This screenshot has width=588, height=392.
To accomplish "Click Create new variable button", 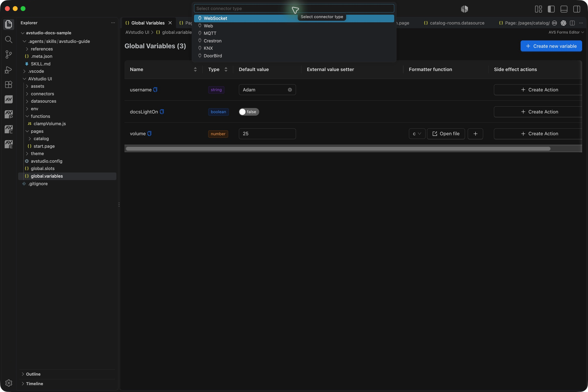I will (551, 46).
